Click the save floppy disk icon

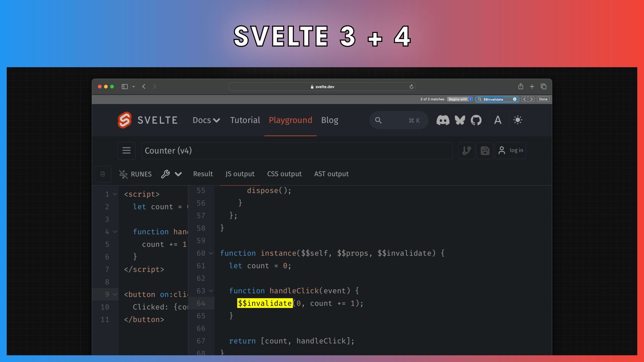[x=485, y=150]
